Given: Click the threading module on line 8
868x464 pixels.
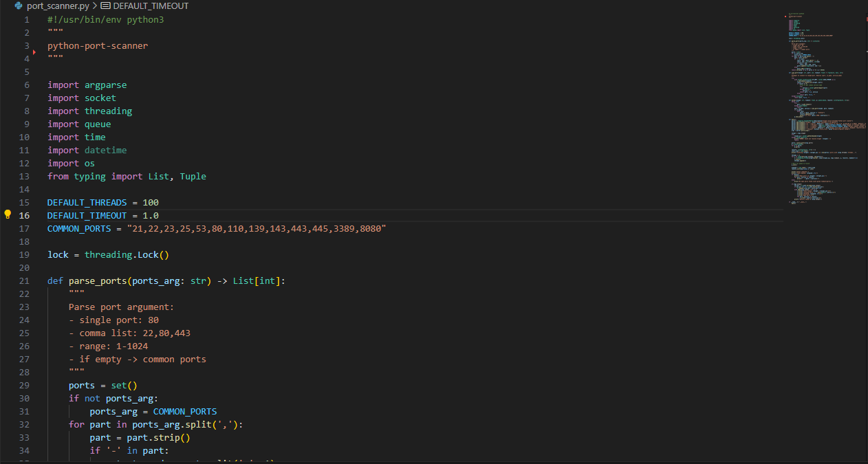Looking at the screenshot, I should pos(108,111).
